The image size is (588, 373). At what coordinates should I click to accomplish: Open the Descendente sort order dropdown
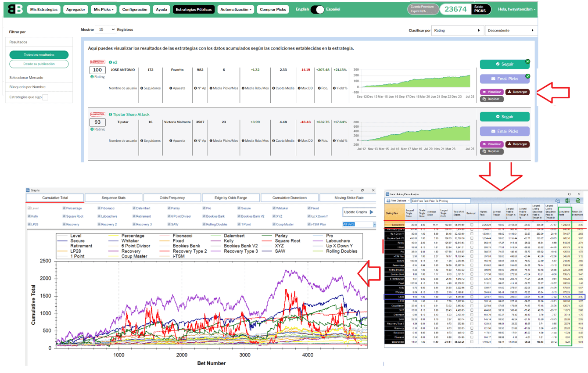tap(511, 31)
